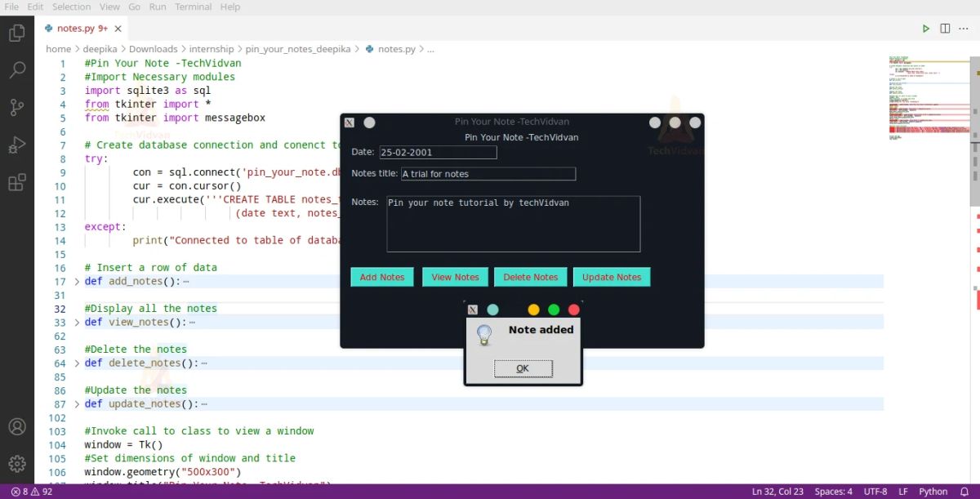Click the X icon on Pin Your Note window
This screenshot has width=980, height=499.
pyautogui.click(x=350, y=123)
